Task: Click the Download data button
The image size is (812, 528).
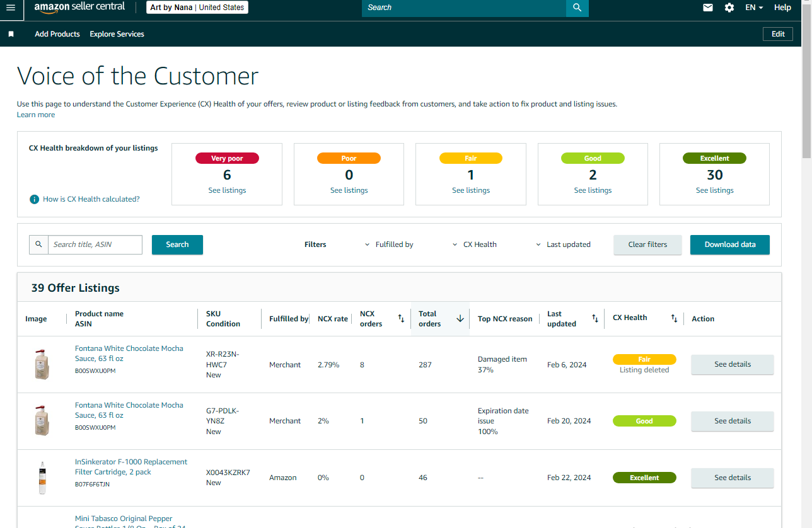Action: tap(730, 244)
